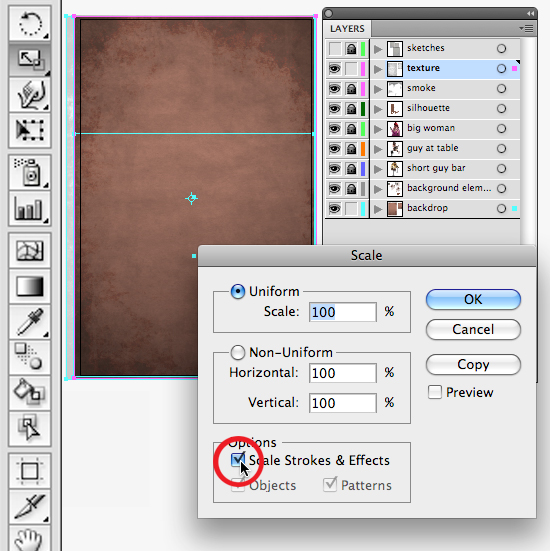
Task: Unlock the smoke layer
Action: (x=351, y=89)
